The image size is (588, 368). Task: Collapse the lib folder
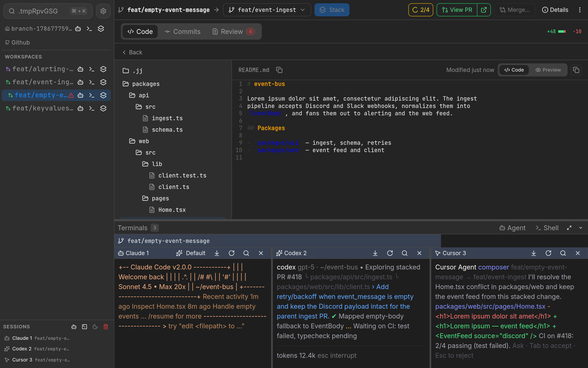152,164
